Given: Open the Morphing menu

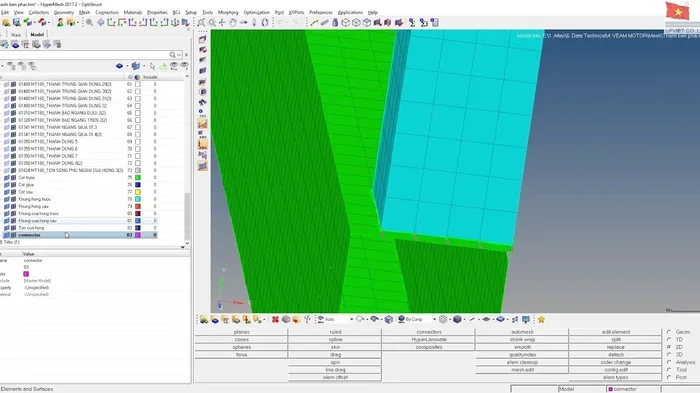Looking at the screenshot, I should (228, 13).
